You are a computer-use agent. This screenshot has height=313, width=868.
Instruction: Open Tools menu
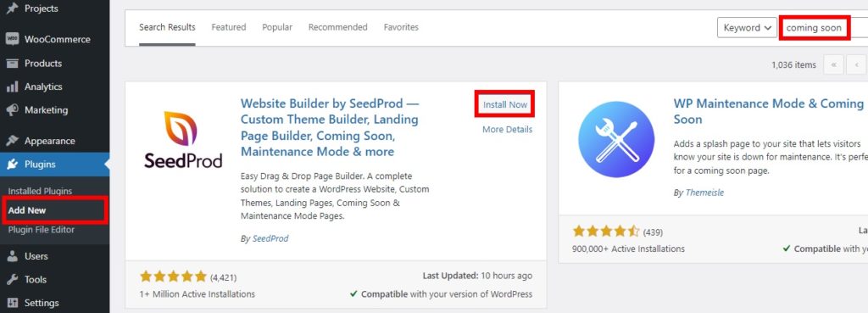tap(36, 280)
